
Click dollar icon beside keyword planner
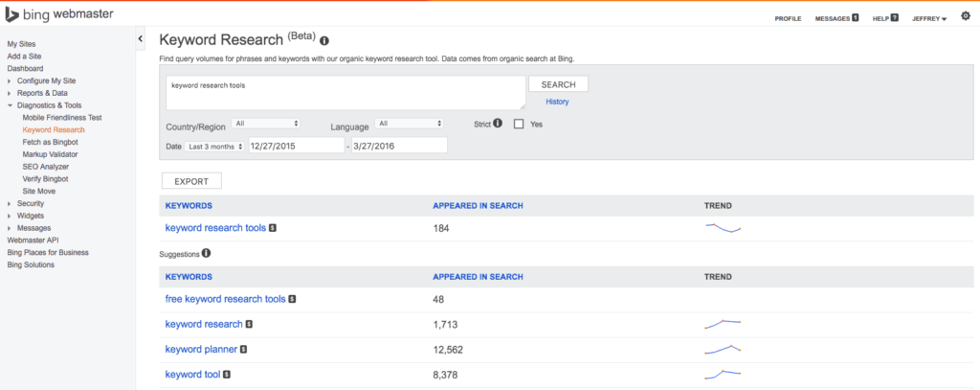click(x=244, y=350)
